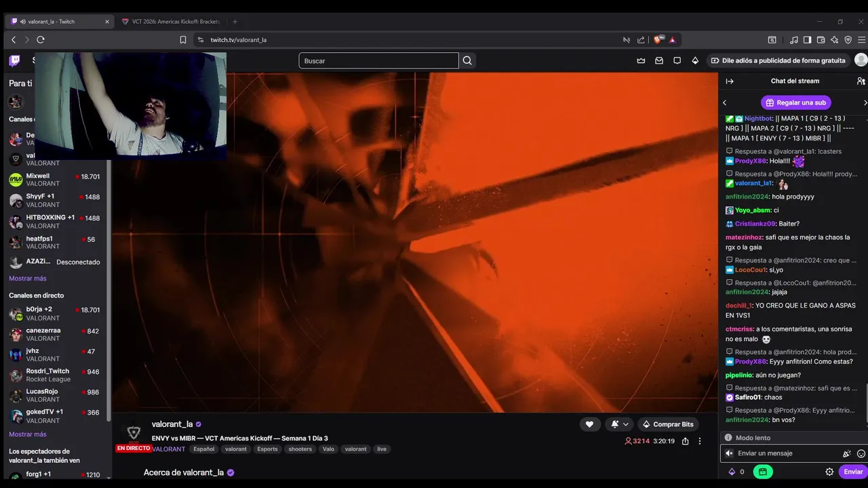
Task: Open the user avatar account menu
Action: [861, 60]
